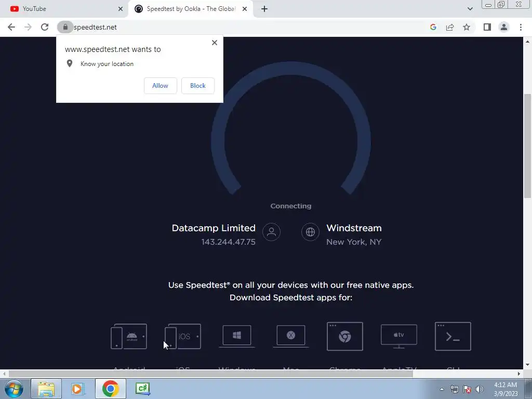Close the Speedtest by Ookla tab
The width and height of the screenshot is (532, 399).
click(245, 9)
